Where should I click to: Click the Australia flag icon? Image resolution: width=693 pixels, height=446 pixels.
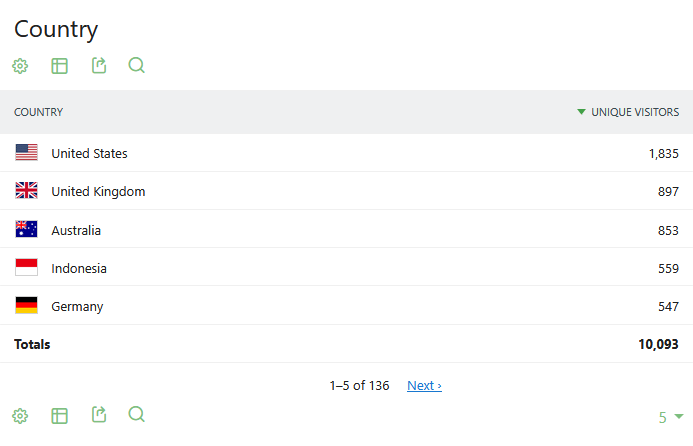[27, 230]
